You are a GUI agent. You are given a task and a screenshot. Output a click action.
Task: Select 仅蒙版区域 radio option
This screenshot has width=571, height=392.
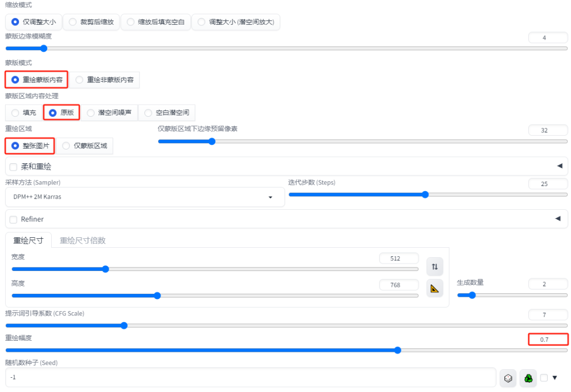85,146
